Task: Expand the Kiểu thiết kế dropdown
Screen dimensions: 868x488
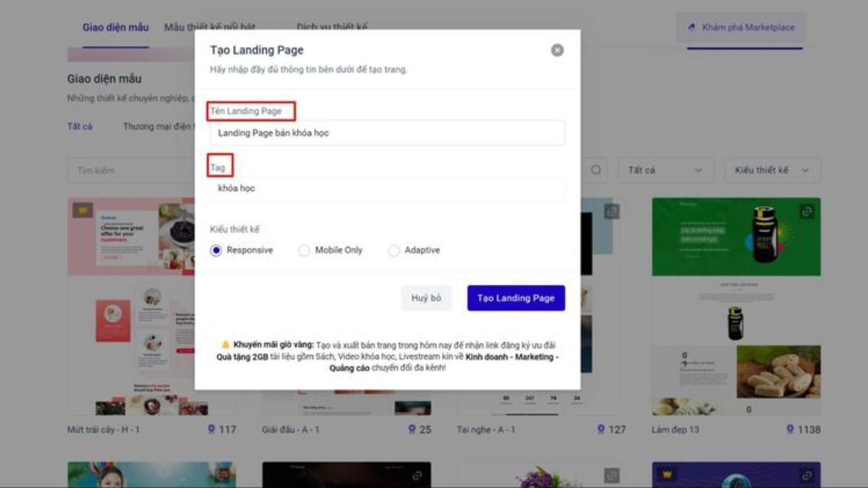Action: pos(772,170)
